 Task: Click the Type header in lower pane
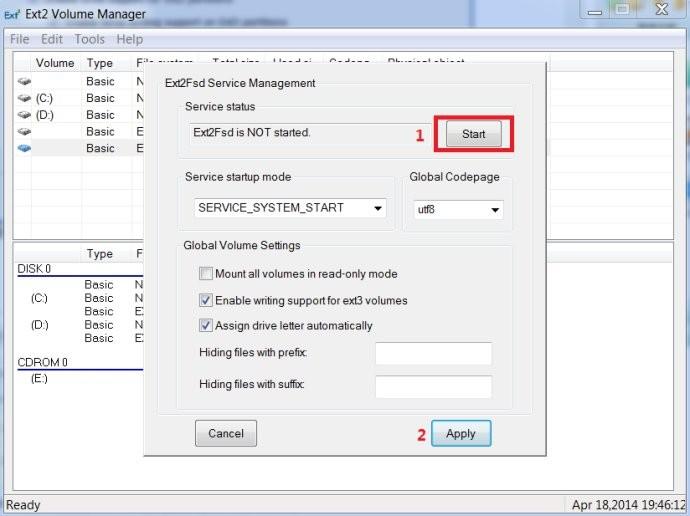[100, 253]
